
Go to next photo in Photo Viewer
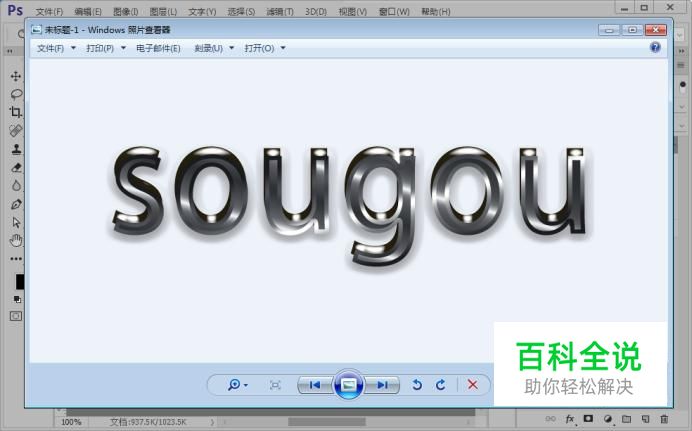point(382,385)
